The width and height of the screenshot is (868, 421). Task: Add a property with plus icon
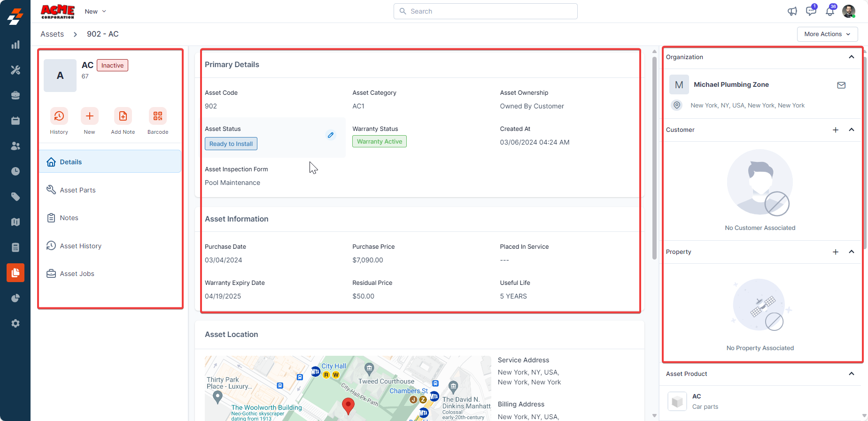tap(836, 252)
